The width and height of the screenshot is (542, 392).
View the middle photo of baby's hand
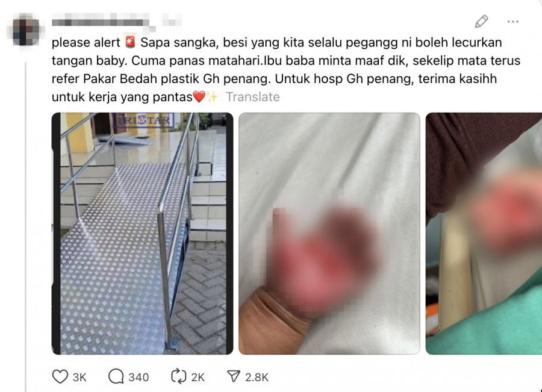(x=329, y=234)
